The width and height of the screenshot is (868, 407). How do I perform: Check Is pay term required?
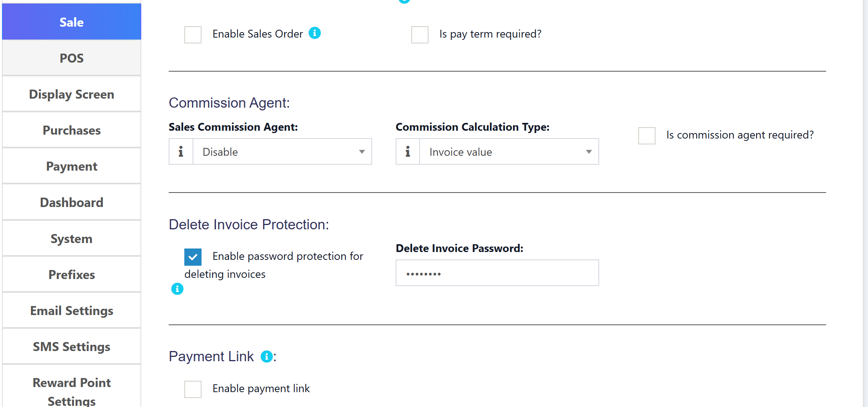(x=420, y=35)
